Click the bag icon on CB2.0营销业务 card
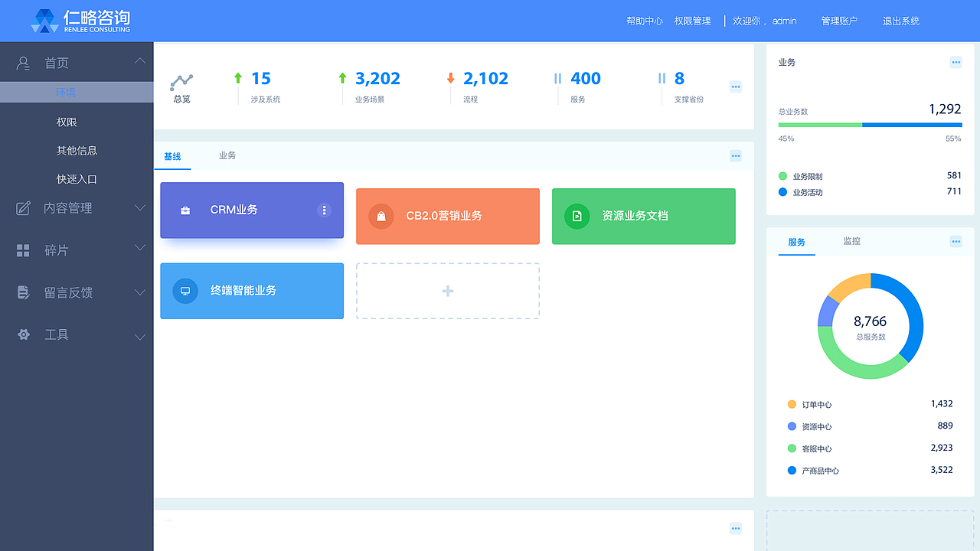The image size is (980, 551). 381,216
